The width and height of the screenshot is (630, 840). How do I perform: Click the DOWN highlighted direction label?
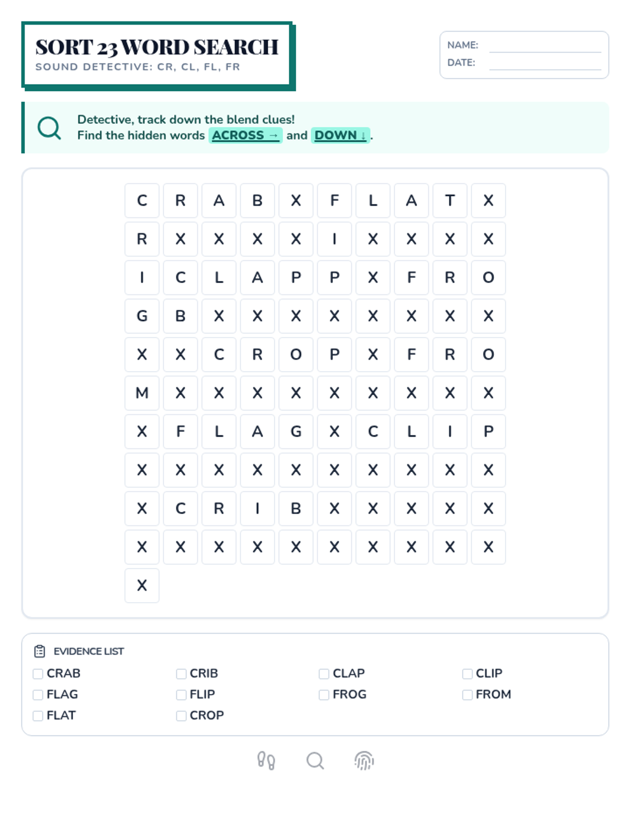[x=340, y=135]
